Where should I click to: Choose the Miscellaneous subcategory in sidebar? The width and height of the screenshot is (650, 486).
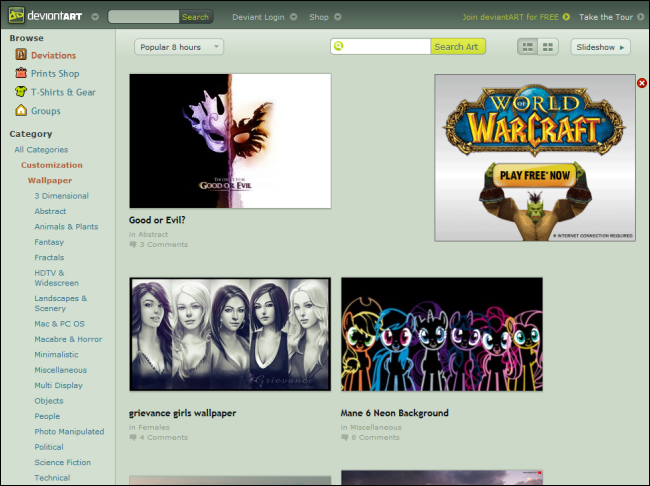(61, 369)
